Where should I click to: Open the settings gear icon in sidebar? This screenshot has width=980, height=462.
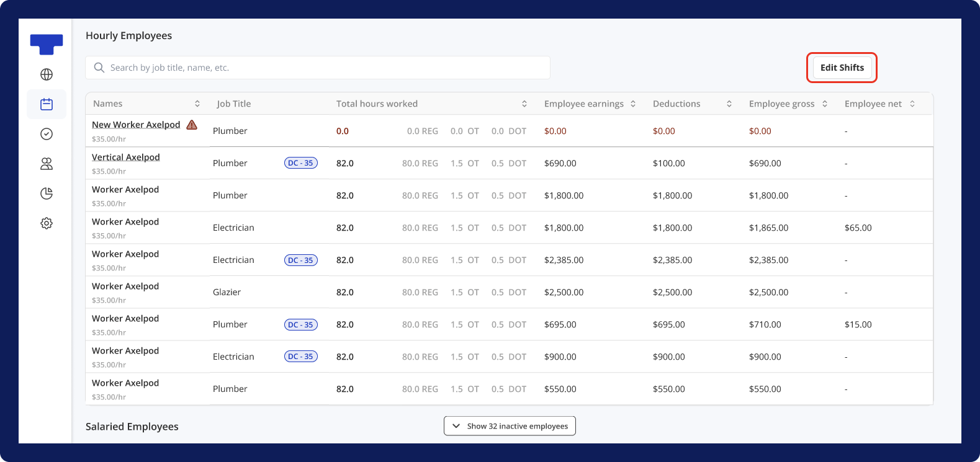[47, 223]
